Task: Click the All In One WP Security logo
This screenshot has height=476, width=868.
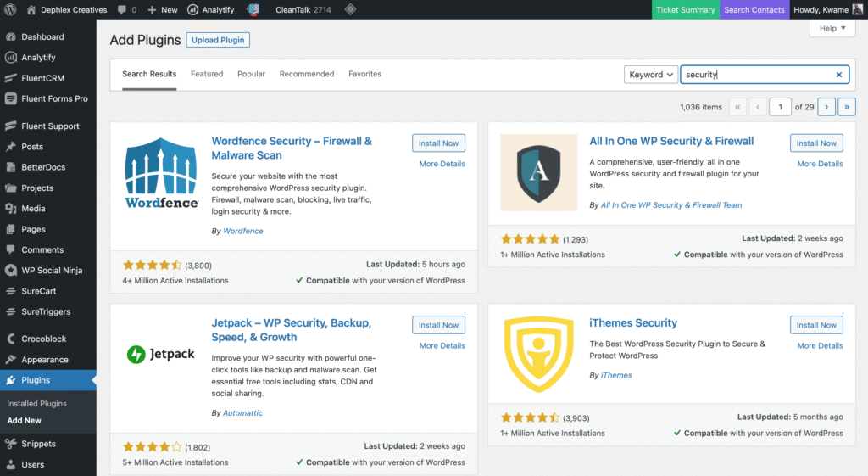Action: pyautogui.click(x=539, y=173)
